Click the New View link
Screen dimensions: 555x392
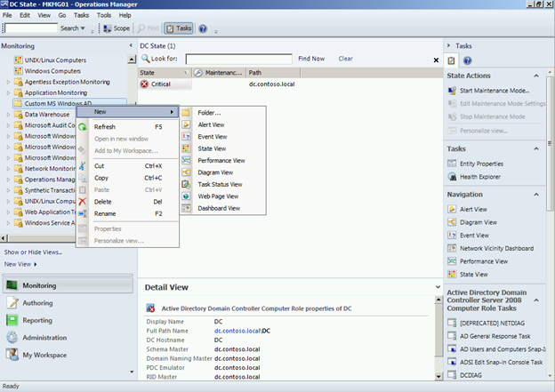tap(18, 264)
